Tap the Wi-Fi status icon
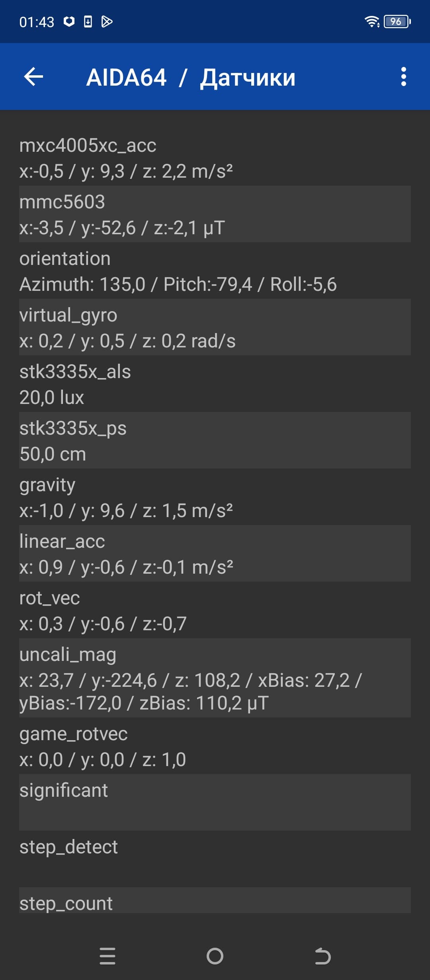 click(372, 22)
